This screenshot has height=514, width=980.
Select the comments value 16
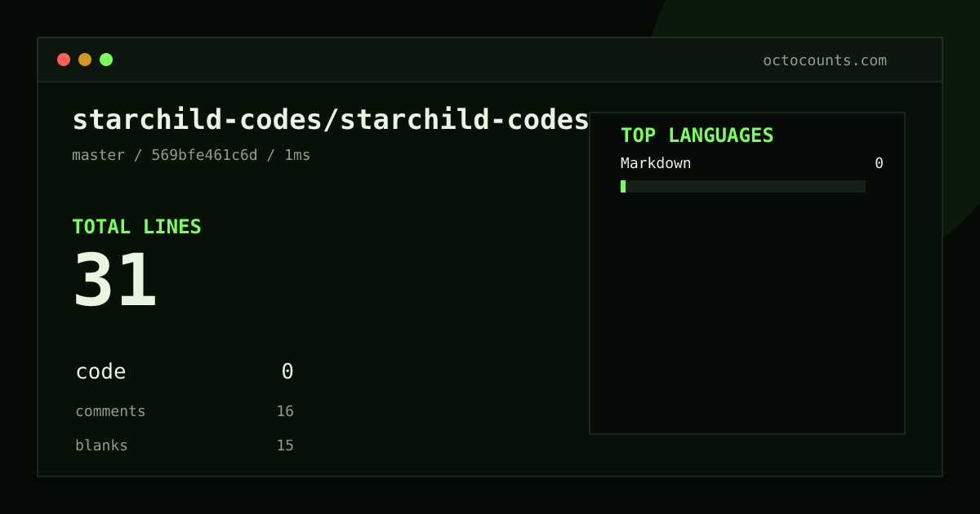285,411
